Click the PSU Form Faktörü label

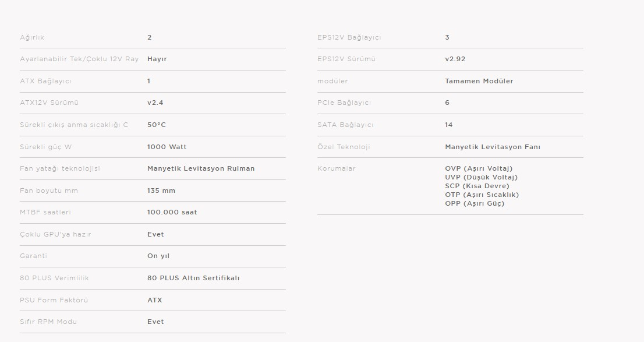coord(54,300)
